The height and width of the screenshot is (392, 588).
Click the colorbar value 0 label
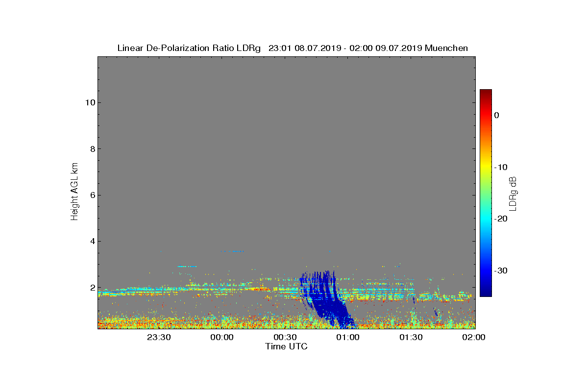coord(496,115)
